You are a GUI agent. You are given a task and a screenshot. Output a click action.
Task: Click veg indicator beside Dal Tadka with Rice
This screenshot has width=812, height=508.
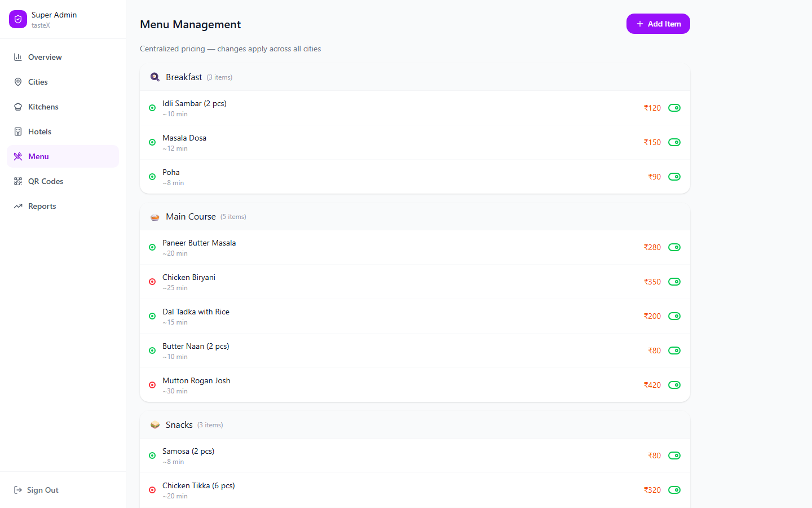[152, 316]
